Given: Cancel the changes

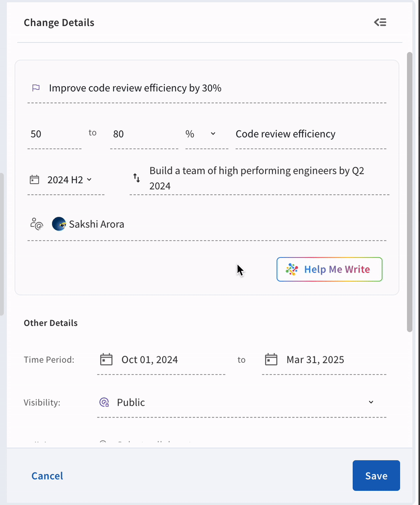Looking at the screenshot, I should (47, 476).
